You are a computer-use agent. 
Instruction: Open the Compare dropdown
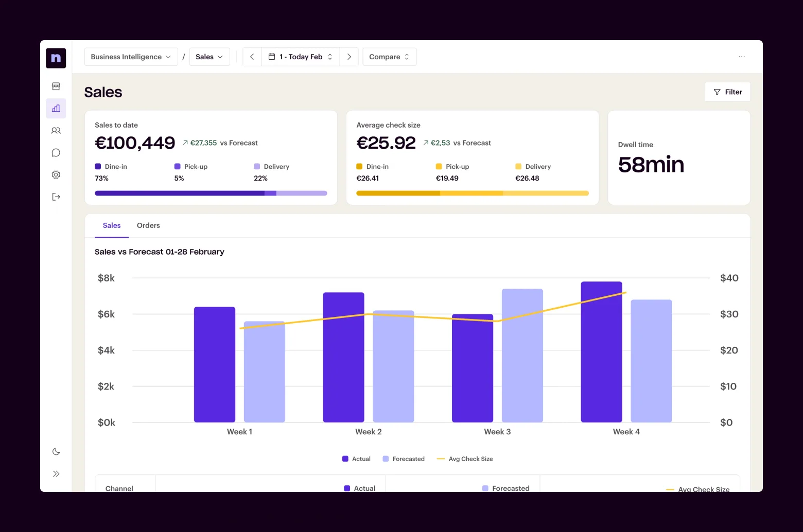coord(389,57)
